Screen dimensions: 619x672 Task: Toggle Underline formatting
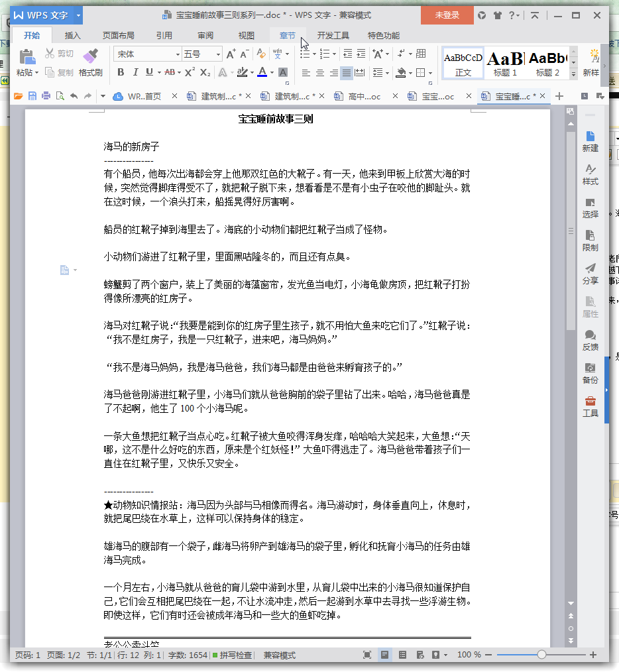point(149,72)
